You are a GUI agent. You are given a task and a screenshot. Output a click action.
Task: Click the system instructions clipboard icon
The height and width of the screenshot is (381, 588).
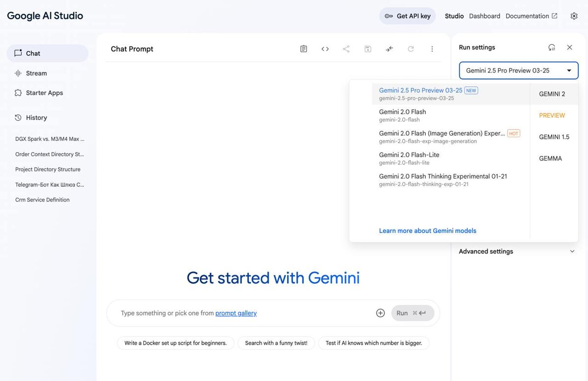point(304,49)
